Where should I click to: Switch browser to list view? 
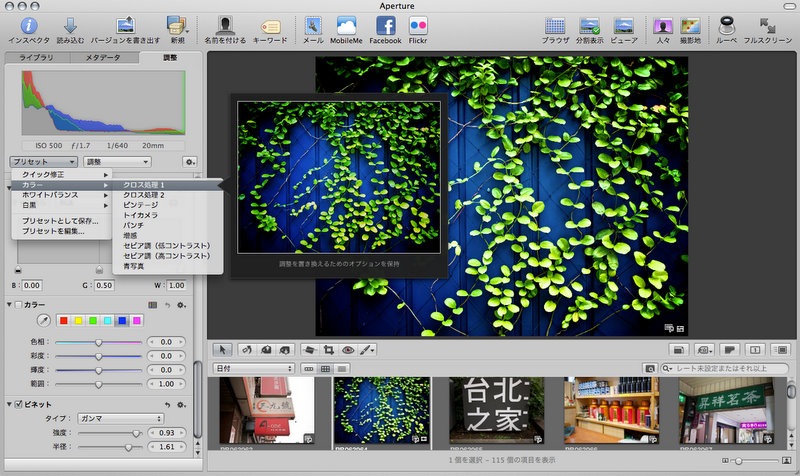[341, 368]
